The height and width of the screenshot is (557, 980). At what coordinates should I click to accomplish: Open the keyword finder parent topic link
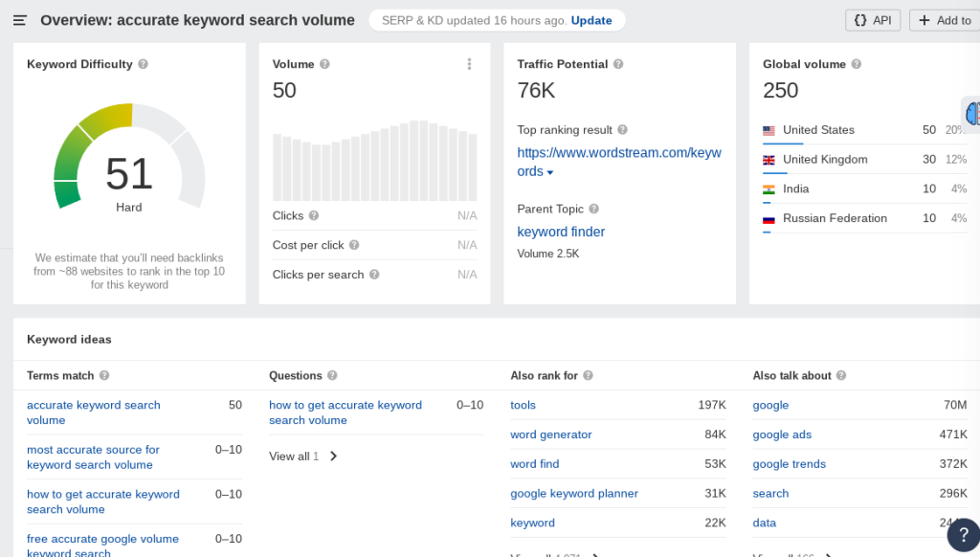point(561,232)
